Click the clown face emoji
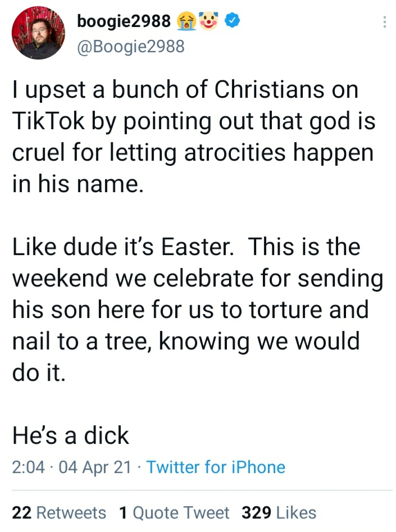396x532 pixels. (x=210, y=21)
